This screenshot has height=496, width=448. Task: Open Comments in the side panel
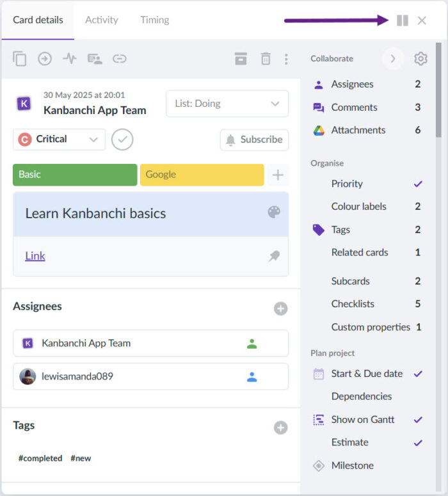point(367,108)
